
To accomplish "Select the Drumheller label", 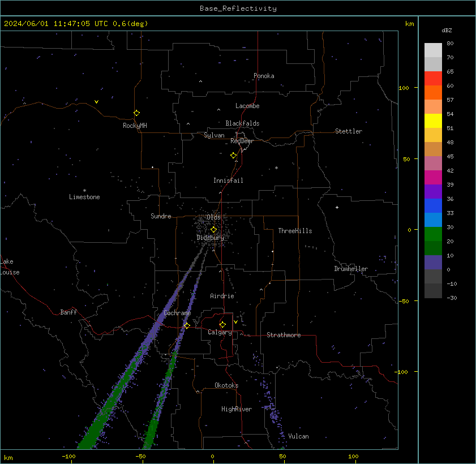I will pyautogui.click(x=351, y=269).
